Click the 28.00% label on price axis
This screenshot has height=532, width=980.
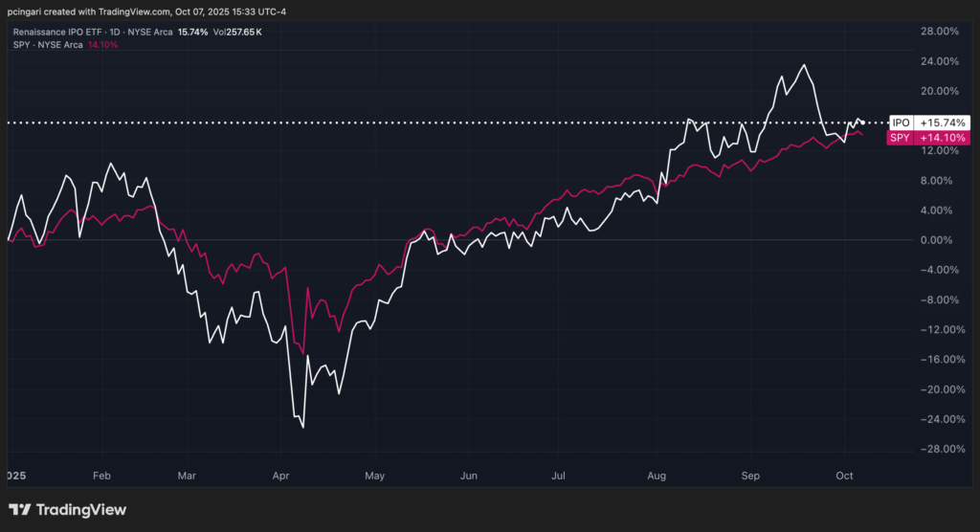coord(940,32)
